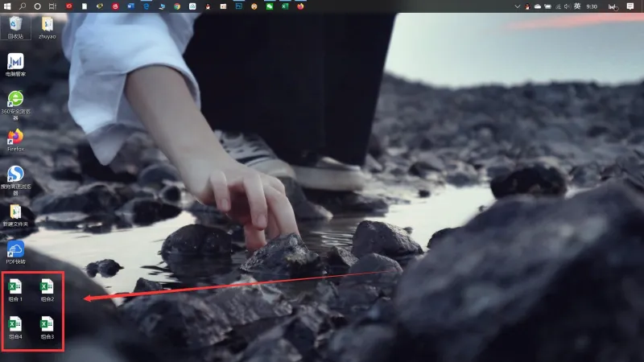Click the battery status tray icon
Screen dimensions: 644x362
[547, 6]
